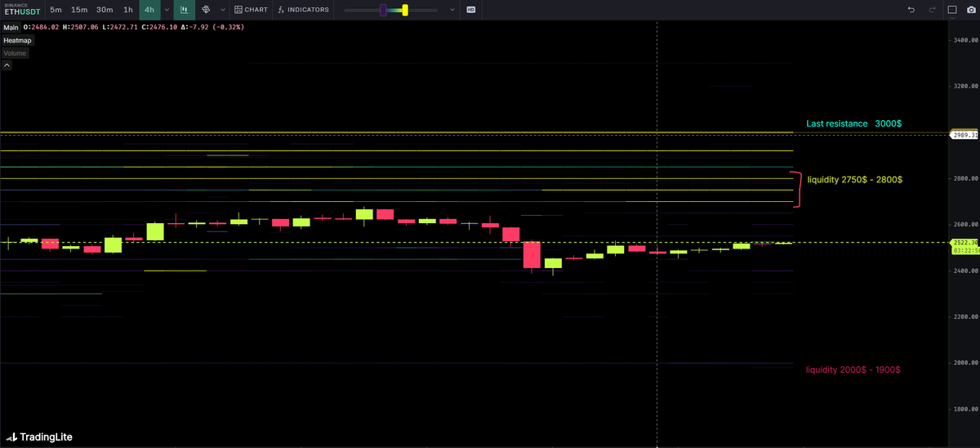Click the 2000.00 price scale label

click(x=965, y=362)
